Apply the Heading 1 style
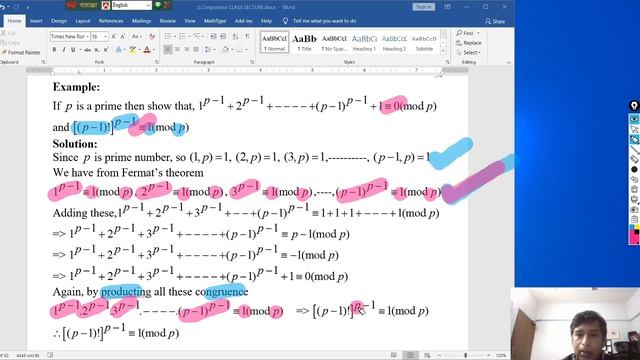The width and height of the screenshot is (640, 360). click(364, 42)
